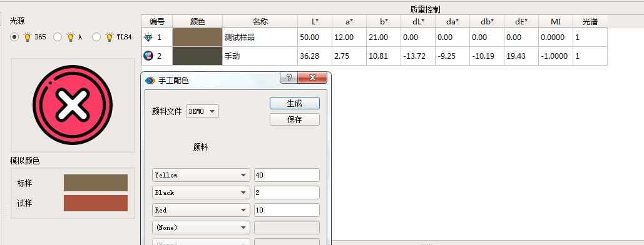The width and height of the screenshot is (644, 245).
Task: Click the L* value 50.00
Action: pos(315,37)
